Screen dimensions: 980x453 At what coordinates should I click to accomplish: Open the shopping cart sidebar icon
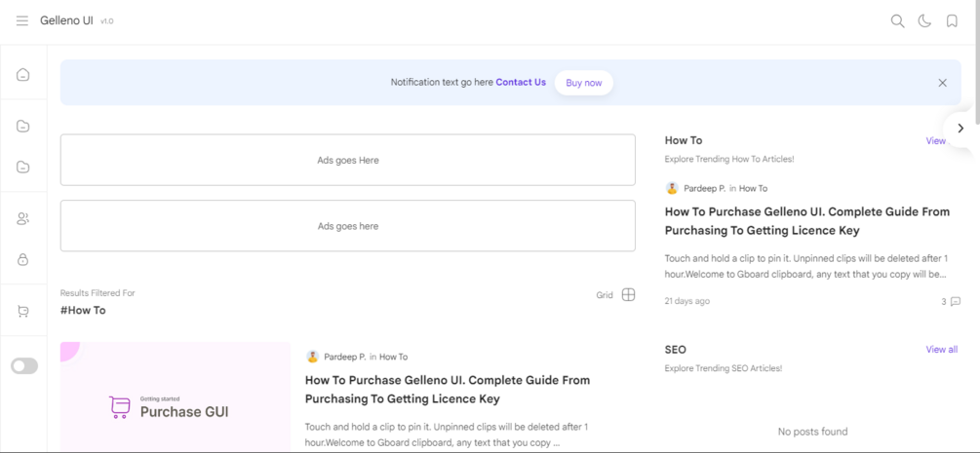pos(23,312)
